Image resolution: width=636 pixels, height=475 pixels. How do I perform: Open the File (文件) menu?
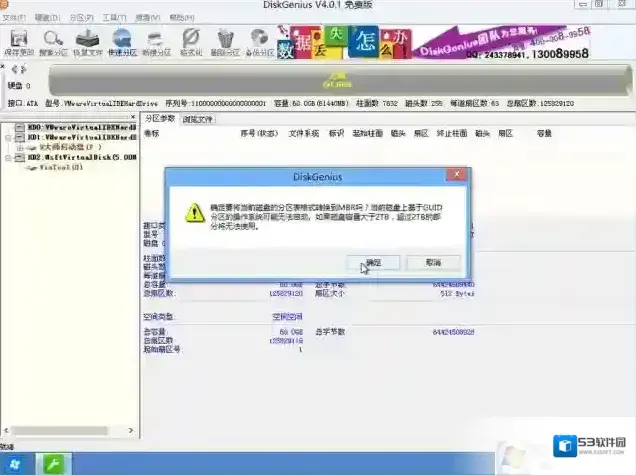point(15,18)
